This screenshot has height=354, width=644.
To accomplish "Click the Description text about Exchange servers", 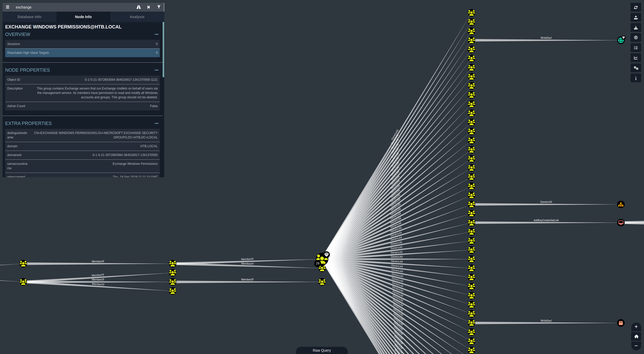I will point(97,93).
